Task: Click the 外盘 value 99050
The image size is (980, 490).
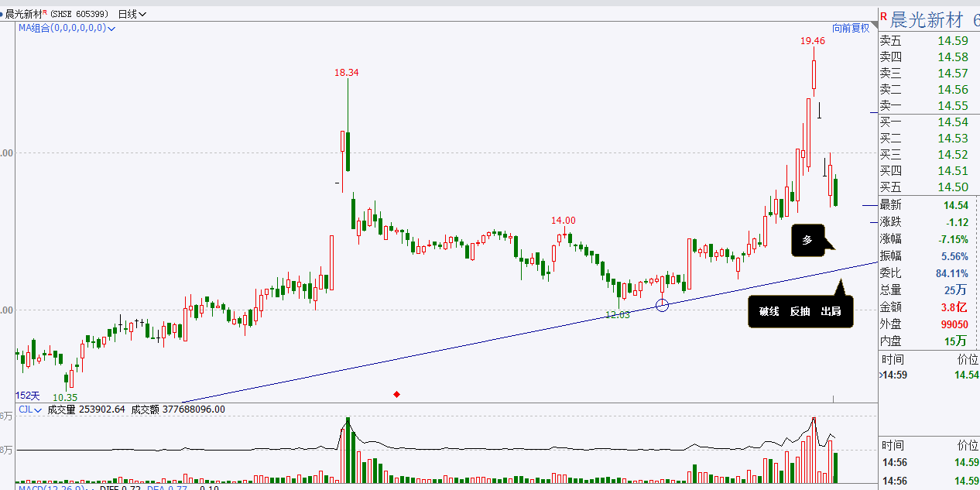Action: tap(954, 324)
